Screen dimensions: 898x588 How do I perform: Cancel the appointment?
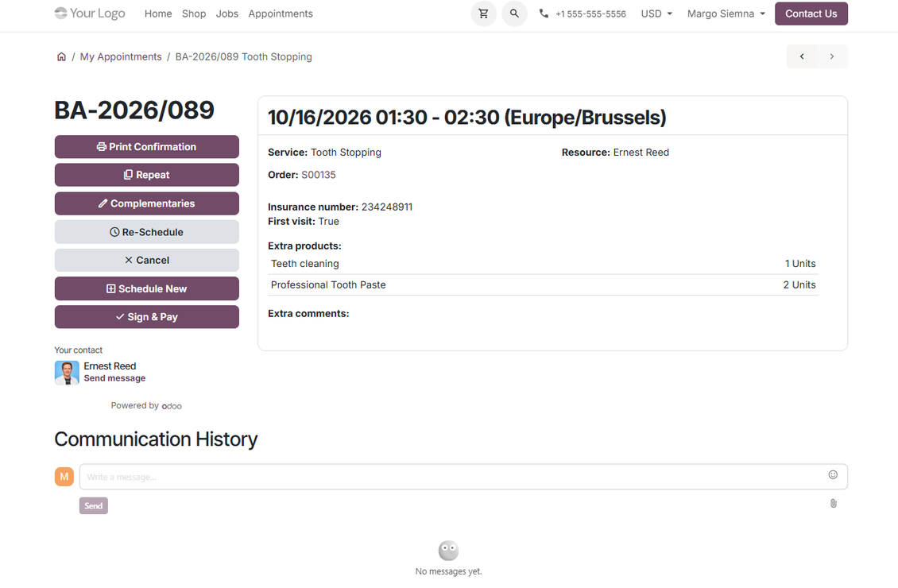point(146,260)
